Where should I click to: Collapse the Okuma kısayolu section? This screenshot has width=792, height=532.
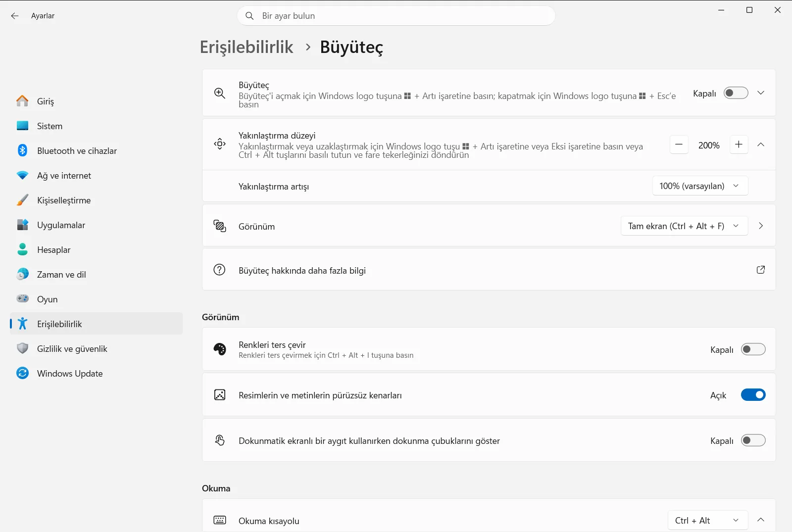tap(761, 520)
